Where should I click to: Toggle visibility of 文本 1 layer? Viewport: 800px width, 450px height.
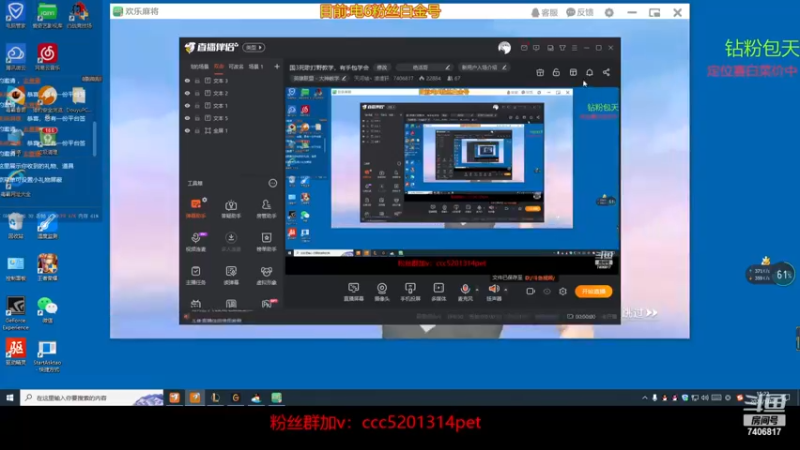tap(187, 106)
